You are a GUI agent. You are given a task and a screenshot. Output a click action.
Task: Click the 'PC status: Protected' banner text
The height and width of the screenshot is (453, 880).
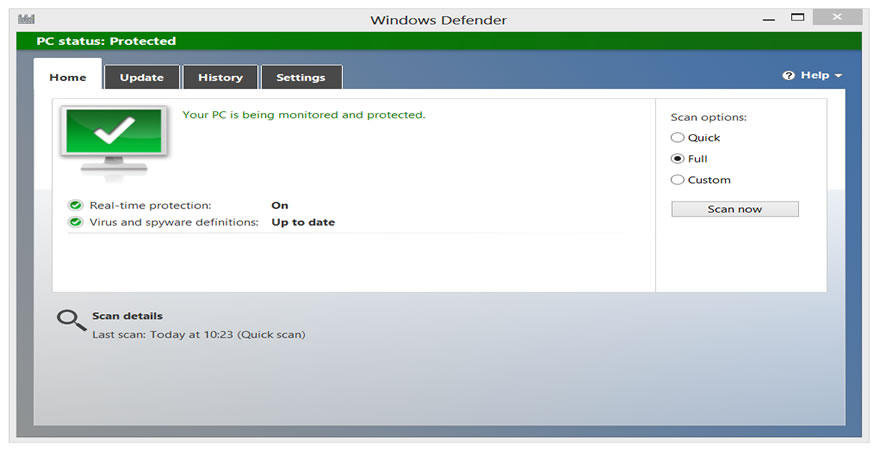[106, 41]
